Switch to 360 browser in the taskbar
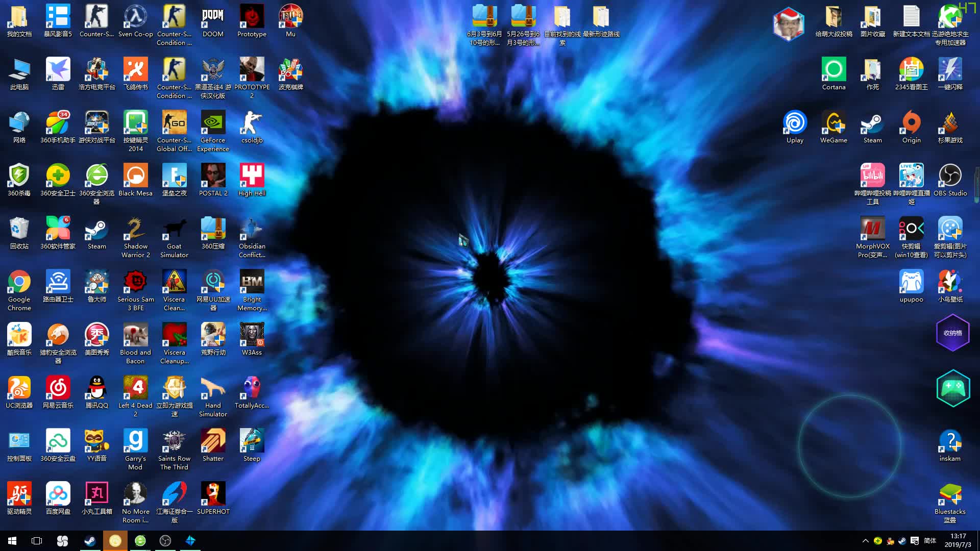The height and width of the screenshot is (551, 980). tap(140, 541)
